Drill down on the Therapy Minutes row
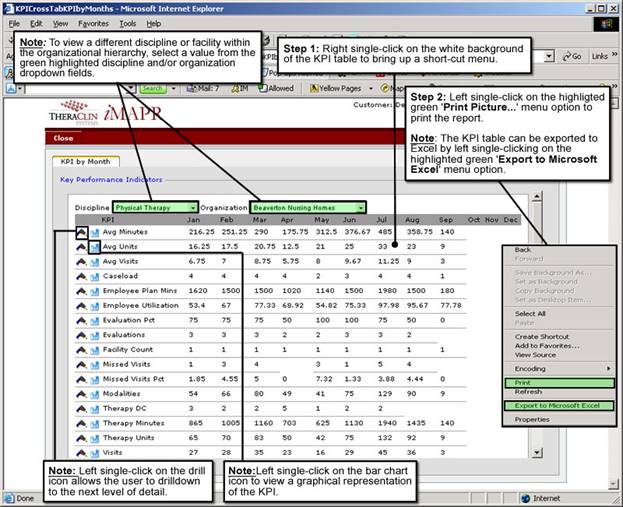The image size is (623, 507). coord(81,424)
